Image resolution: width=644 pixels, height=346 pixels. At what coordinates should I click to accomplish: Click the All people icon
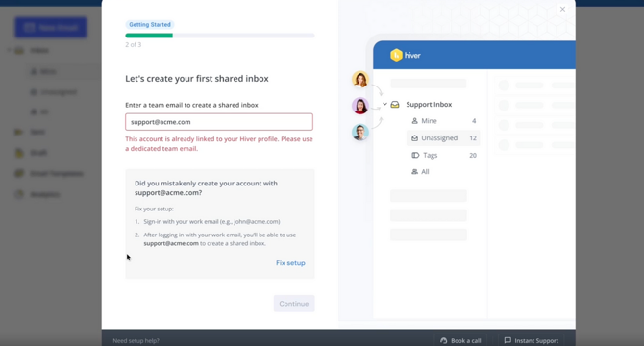tap(415, 172)
